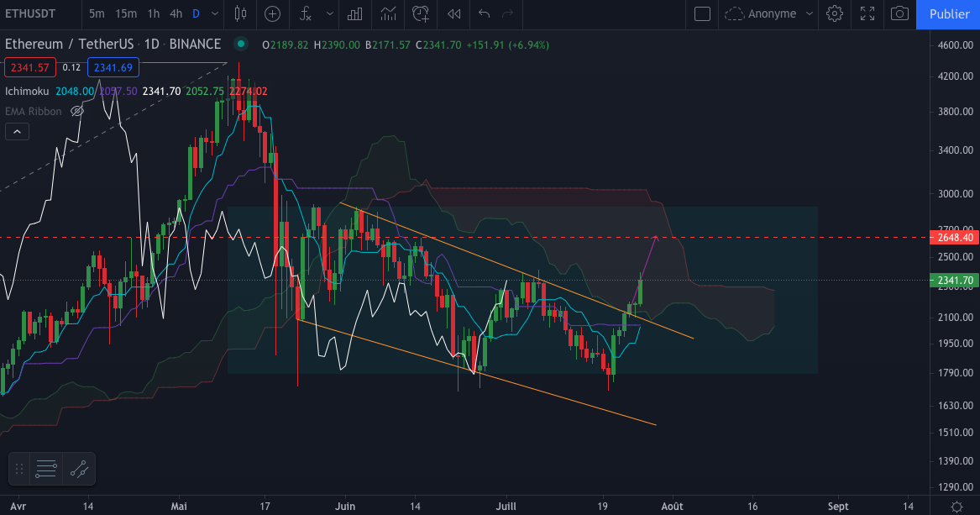Open the Anonyme layout dropdown
The height and width of the screenshot is (515, 980).
click(x=770, y=13)
